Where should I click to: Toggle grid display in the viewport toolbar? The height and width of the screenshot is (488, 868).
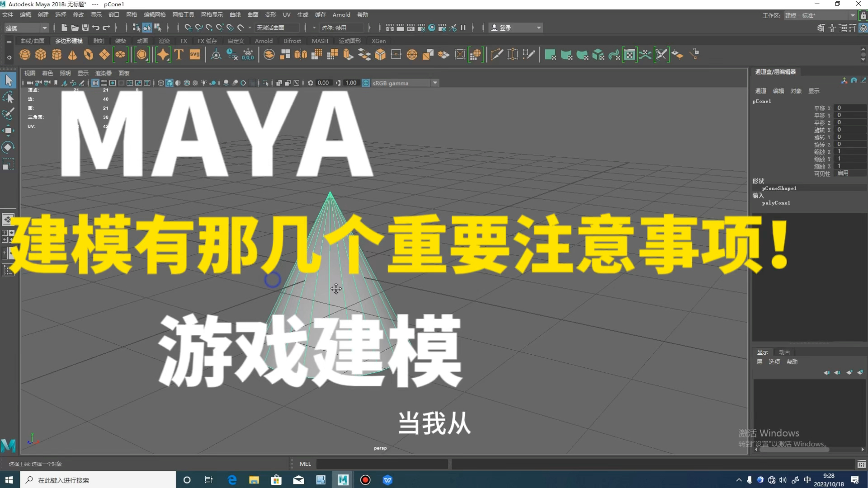click(95, 83)
